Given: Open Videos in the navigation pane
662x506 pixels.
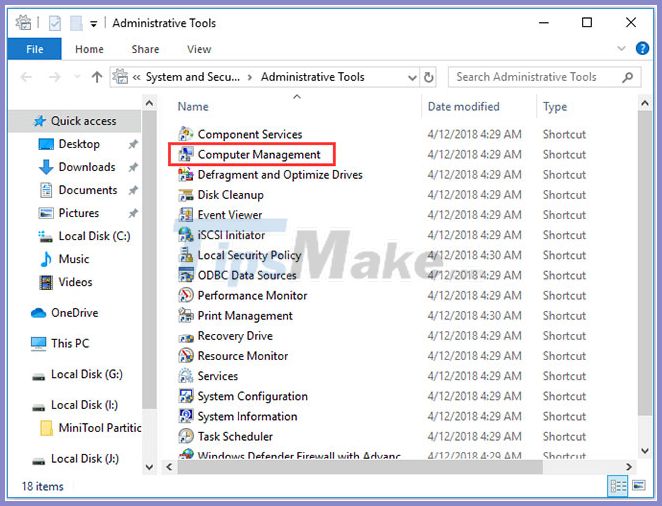Looking at the screenshot, I should 75,282.
